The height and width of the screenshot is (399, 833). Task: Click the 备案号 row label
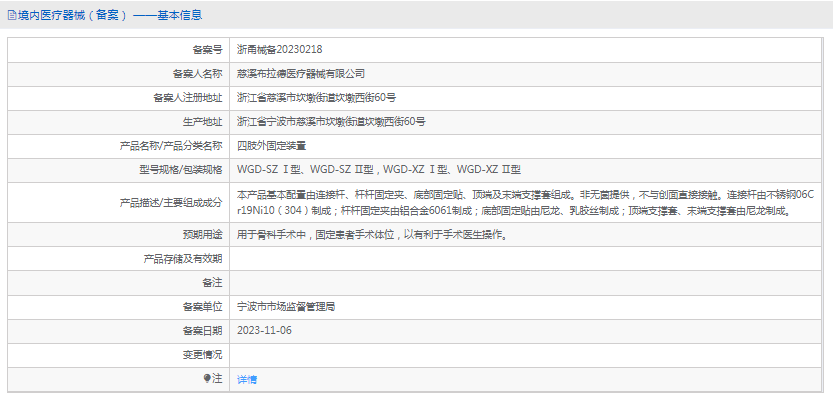pyautogui.click(x=207, y=50)
